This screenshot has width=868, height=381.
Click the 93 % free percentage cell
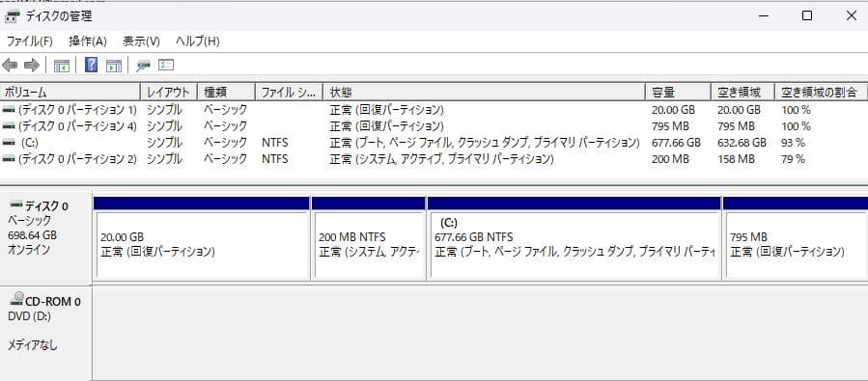coord(793,143)
